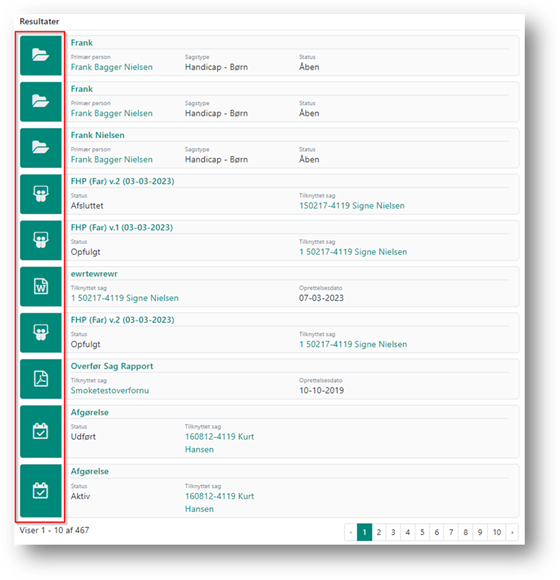The height and width of the screenshot is (580, 560).
Task: Go to next page using right arrow
Action: coord(512,532)
